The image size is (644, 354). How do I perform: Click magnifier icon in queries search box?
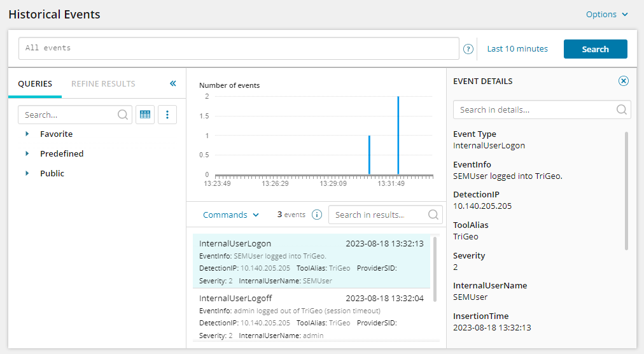pos(123,115)
